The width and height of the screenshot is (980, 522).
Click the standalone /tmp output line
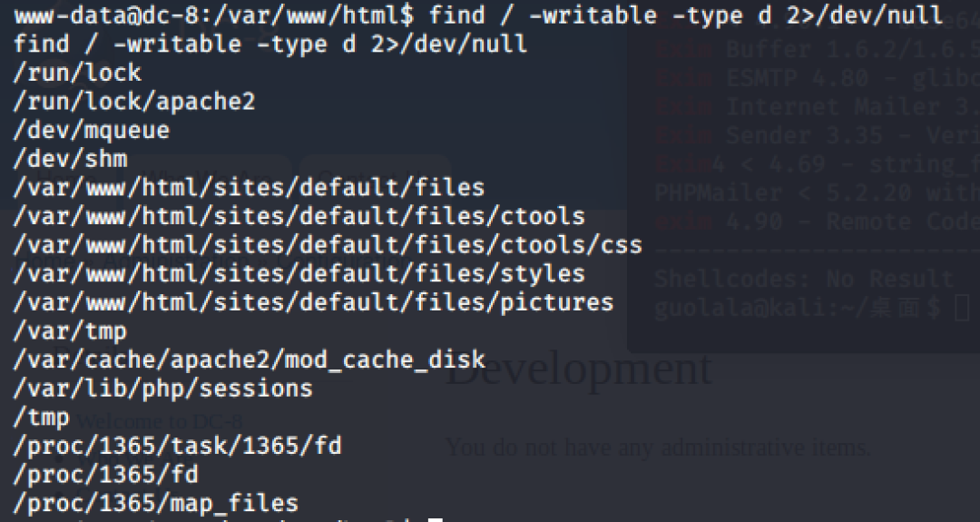coord(42,418)
